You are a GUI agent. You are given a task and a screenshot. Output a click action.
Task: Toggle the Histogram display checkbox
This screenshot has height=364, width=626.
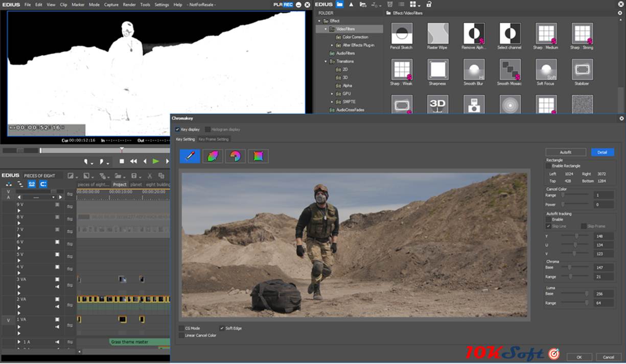pos(207,130)
